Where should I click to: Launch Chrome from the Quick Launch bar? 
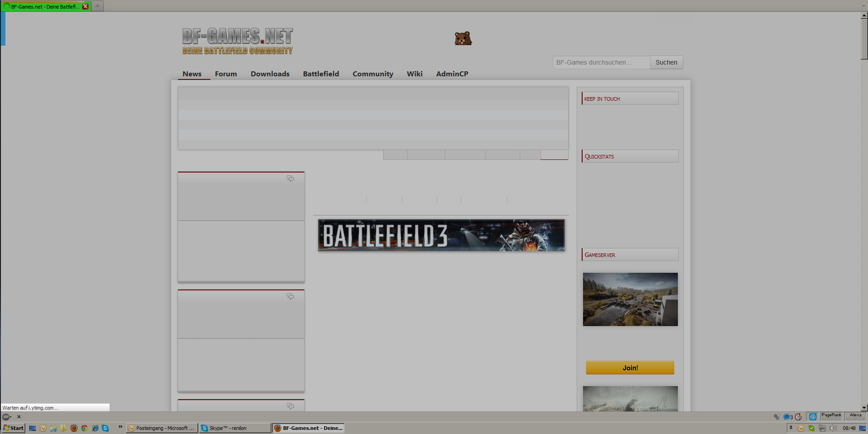[84, 428]
